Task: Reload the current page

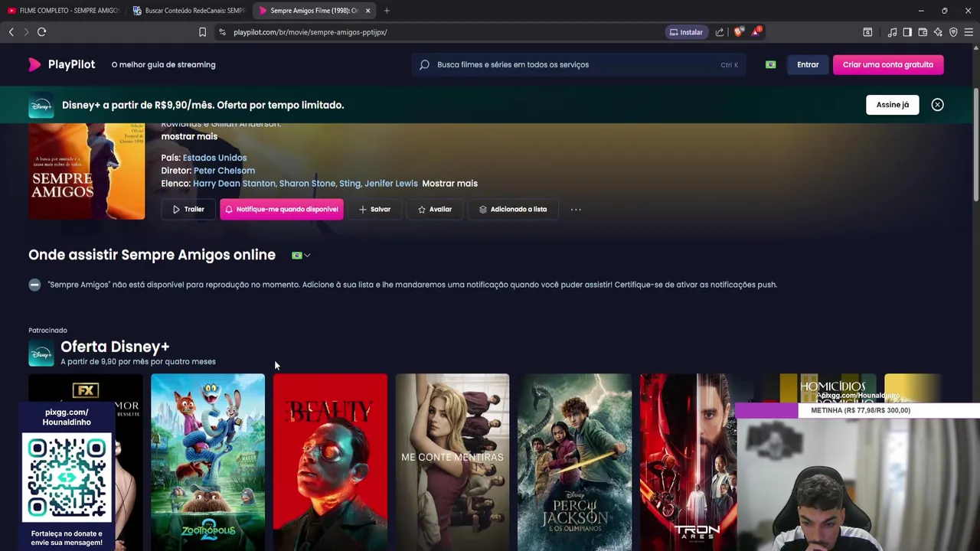Action: pyautogui.click(x=42, y=32)
